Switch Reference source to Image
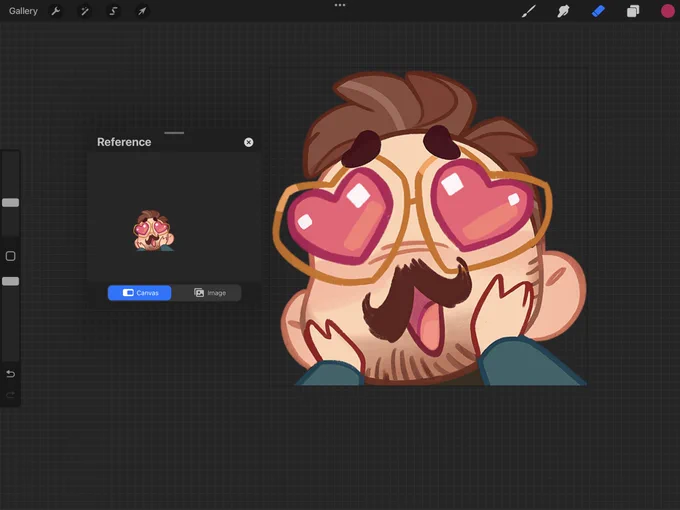 210,293
